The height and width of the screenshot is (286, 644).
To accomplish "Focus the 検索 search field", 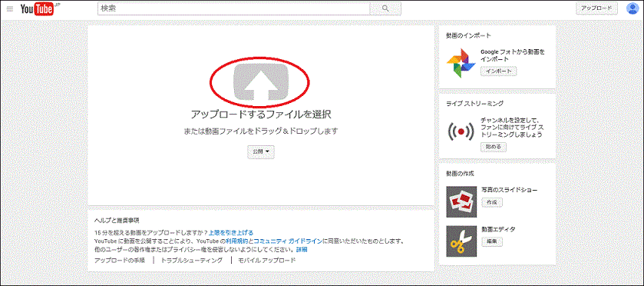I will [x=233, y=8].
